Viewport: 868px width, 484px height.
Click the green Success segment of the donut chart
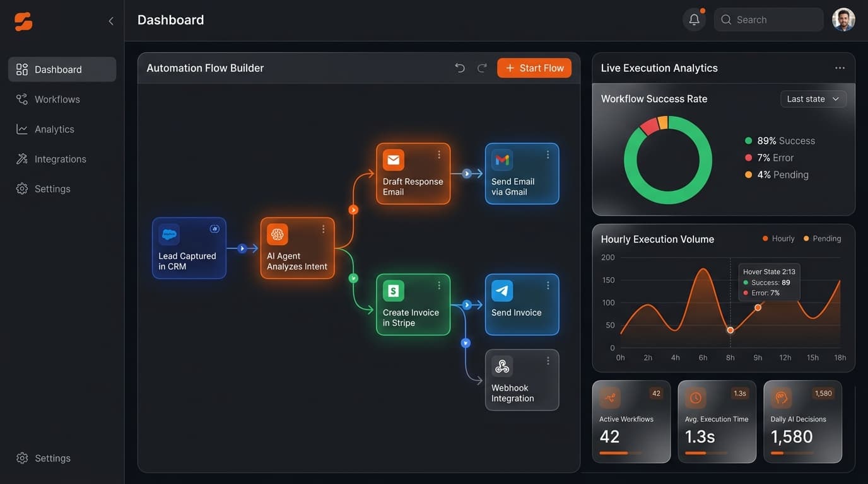669,197
